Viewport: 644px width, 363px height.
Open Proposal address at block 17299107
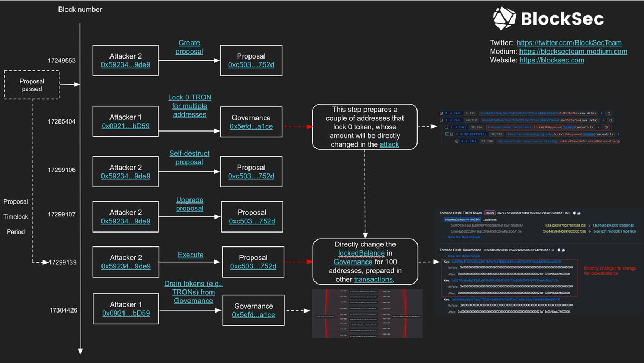coord(251,221)
